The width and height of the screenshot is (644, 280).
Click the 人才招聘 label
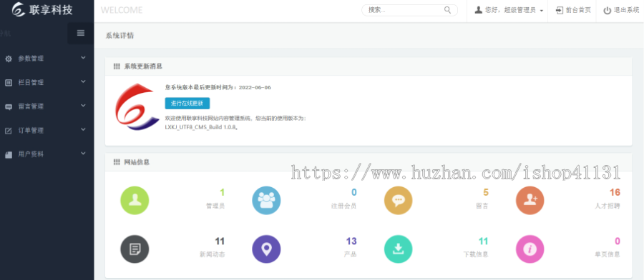point(608,206)
